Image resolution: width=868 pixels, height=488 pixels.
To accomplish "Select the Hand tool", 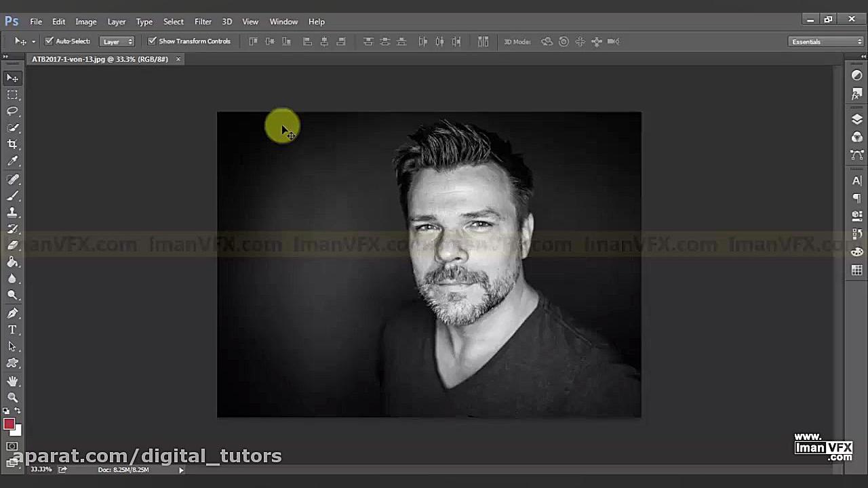I will tap(12, 381).
